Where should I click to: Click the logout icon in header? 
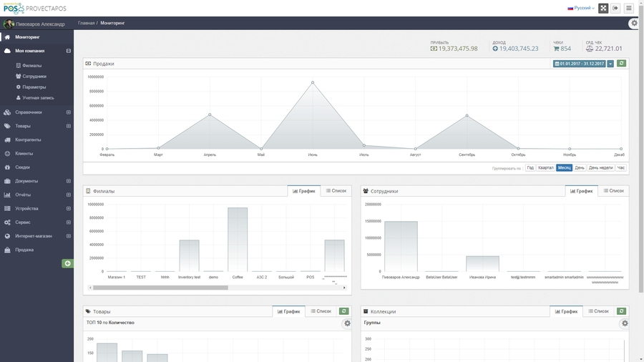pyautogui.click(x=615, y=8)
